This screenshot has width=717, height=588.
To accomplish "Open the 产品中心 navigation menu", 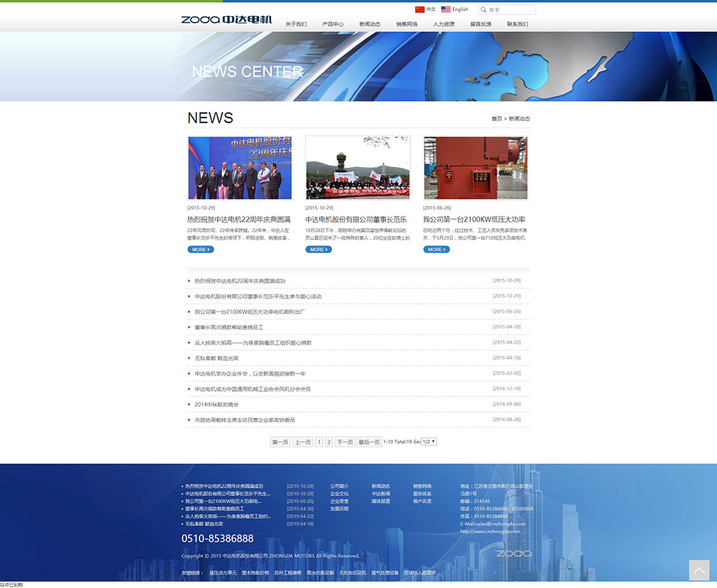I will click(332, 24).
